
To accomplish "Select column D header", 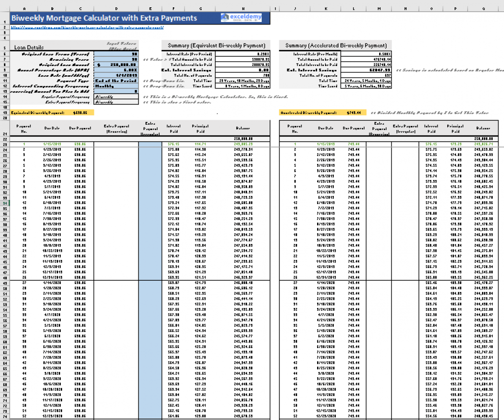I will [x=116, y=9].
